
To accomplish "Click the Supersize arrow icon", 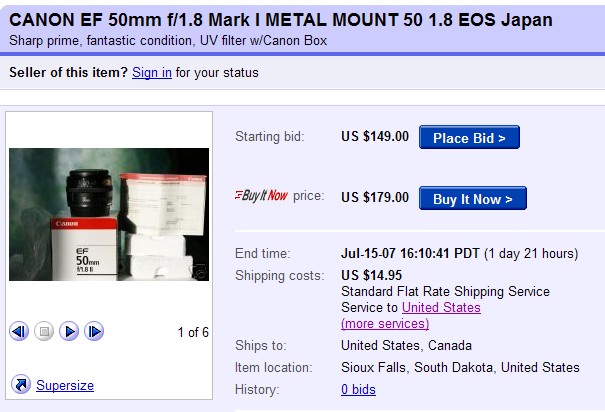I will click(20, 385).
